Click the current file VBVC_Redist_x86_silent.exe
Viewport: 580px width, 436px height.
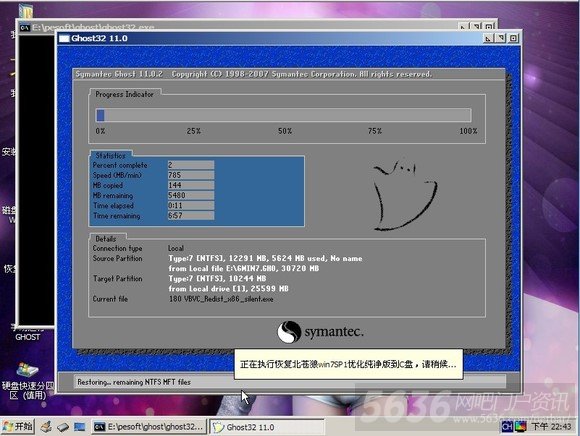(221, 299)
